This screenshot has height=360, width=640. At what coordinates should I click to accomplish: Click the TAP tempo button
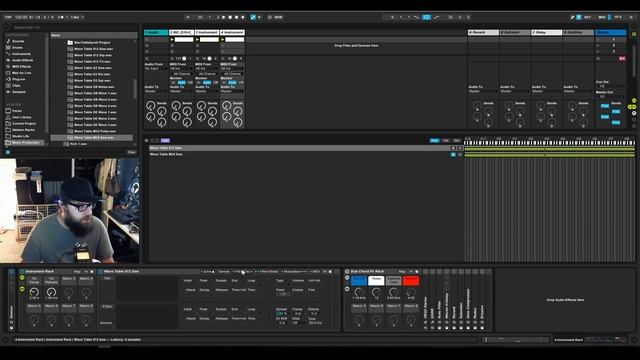(8, 17)
